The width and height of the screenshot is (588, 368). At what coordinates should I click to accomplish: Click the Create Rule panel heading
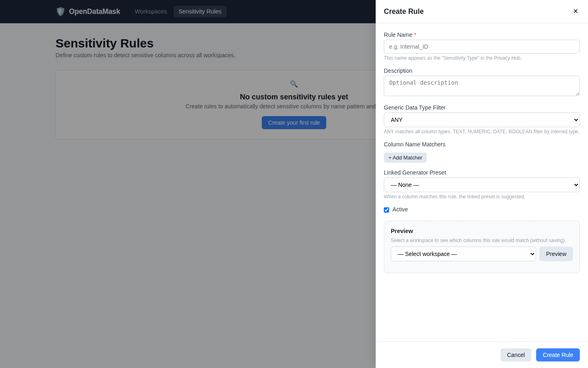pos(404,11)
